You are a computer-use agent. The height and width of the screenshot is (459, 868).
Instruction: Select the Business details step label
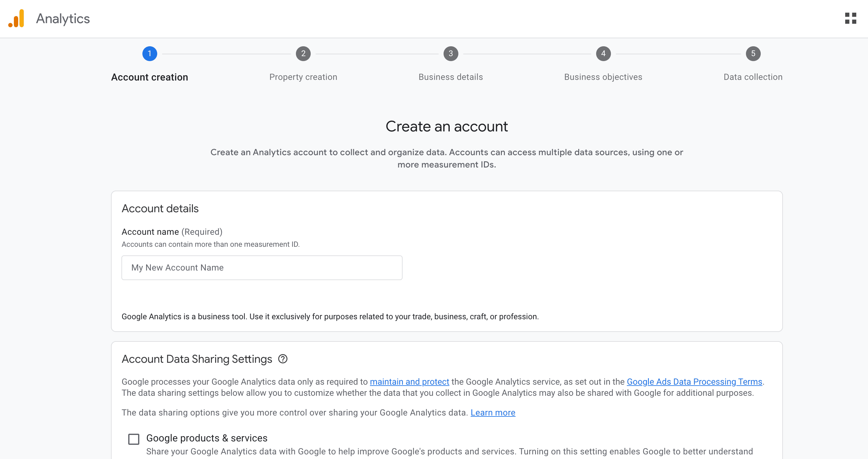pyautogui.click(x=451, y=77)
